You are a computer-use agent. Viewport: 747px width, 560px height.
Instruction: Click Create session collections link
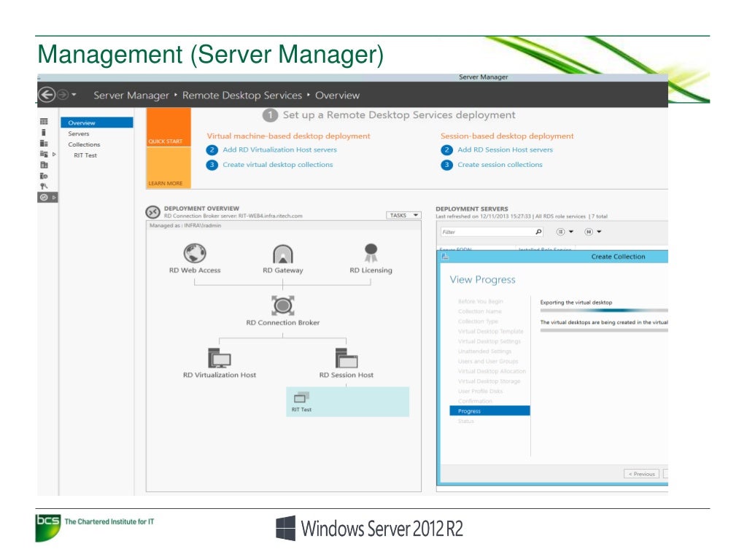(x=500, y=164)
